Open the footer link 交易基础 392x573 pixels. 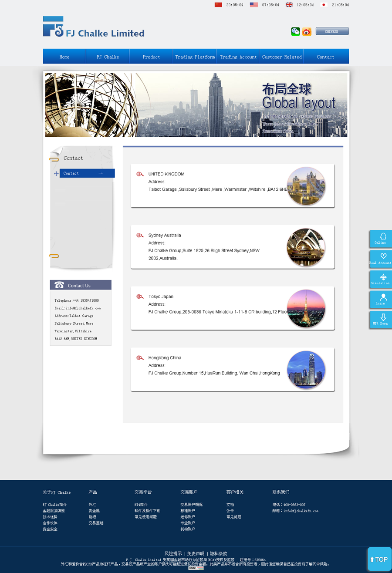[x=96, y=523]
